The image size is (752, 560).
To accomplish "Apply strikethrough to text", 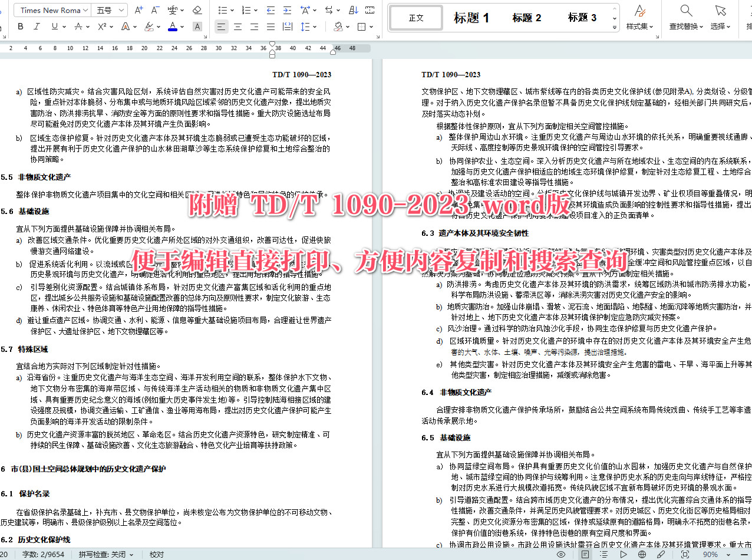I will click(78, 27).
